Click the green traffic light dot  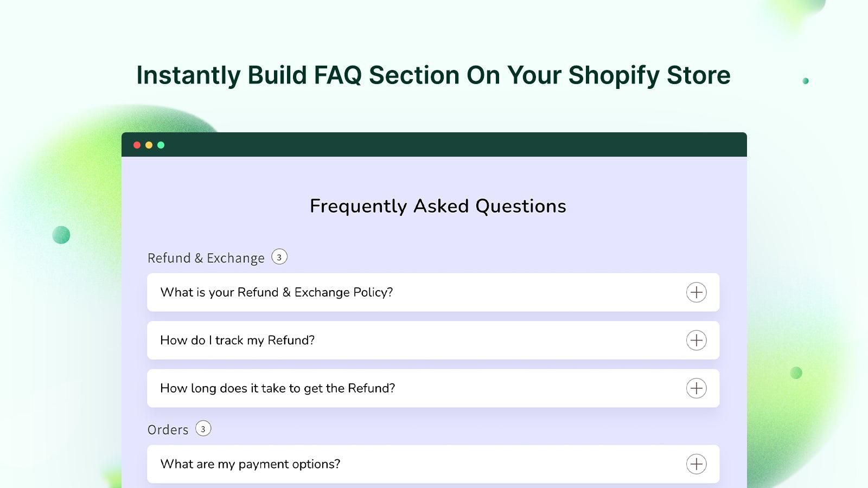[x=161, y=145]
